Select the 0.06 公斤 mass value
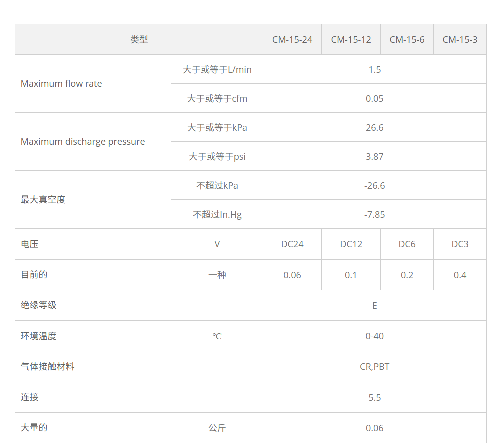 (x=375, y=428)
